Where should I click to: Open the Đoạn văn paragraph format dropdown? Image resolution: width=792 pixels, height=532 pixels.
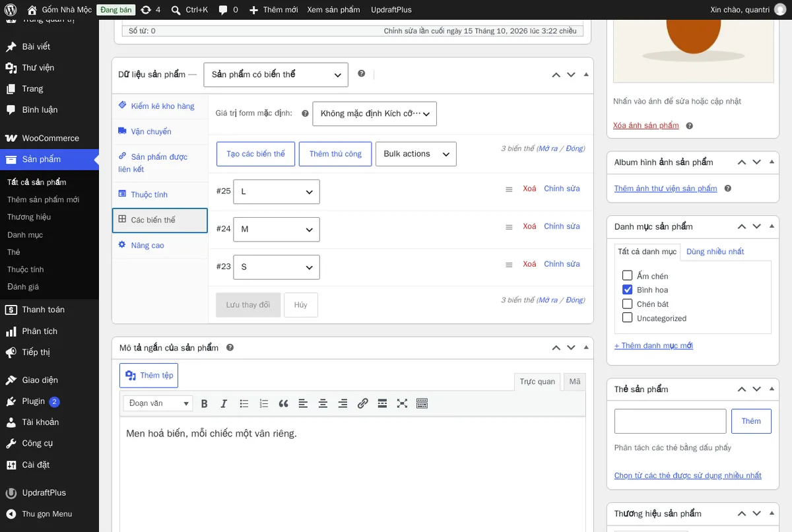pyautogui.click(x=158, y=403)
